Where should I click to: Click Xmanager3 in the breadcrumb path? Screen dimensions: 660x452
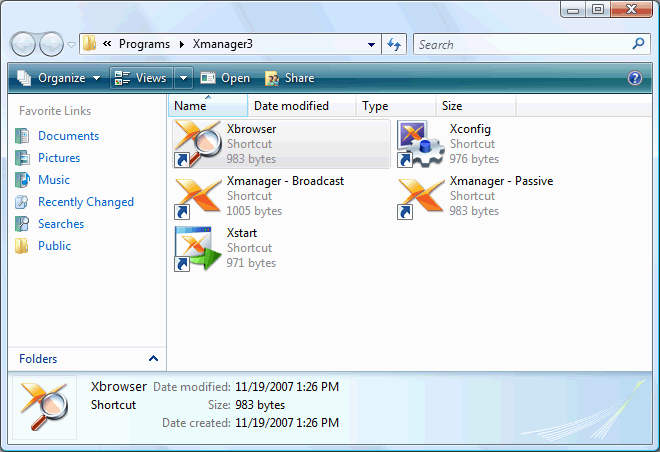tap(223, 44)
